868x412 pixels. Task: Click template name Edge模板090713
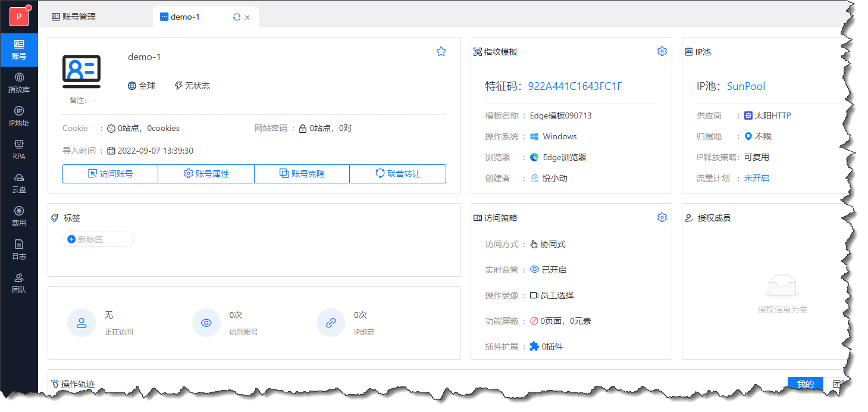(561, 116)
